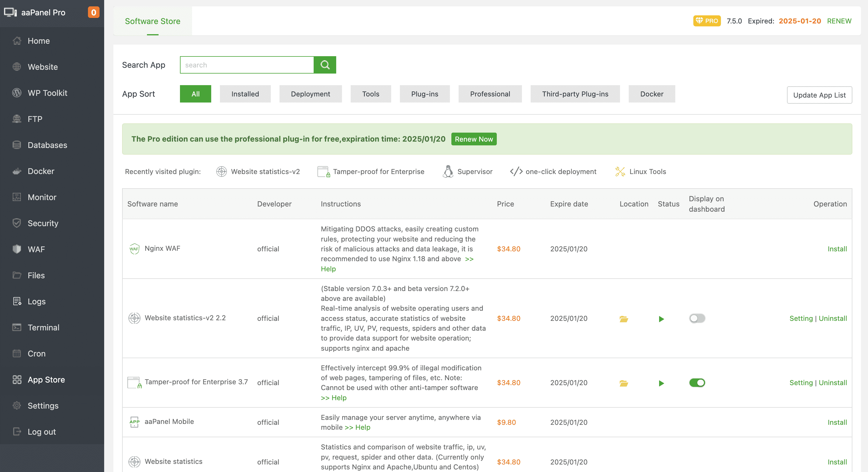
Task: Disable Tamper-proof for Enterprise dashboard toggle
Action: coord(697,383)
